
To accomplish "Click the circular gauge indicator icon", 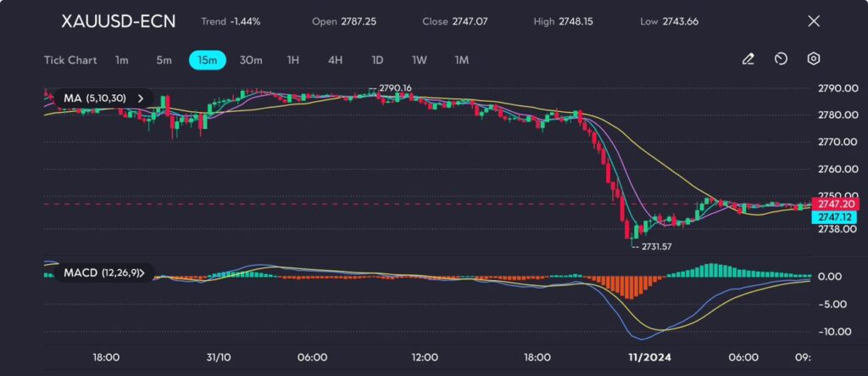I will (781, 59).
